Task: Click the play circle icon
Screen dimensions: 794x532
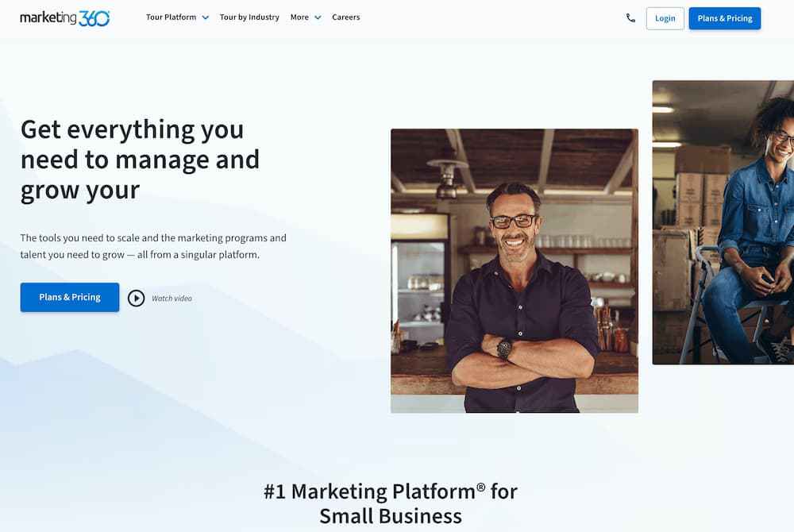Action: (x=136, y=298)
